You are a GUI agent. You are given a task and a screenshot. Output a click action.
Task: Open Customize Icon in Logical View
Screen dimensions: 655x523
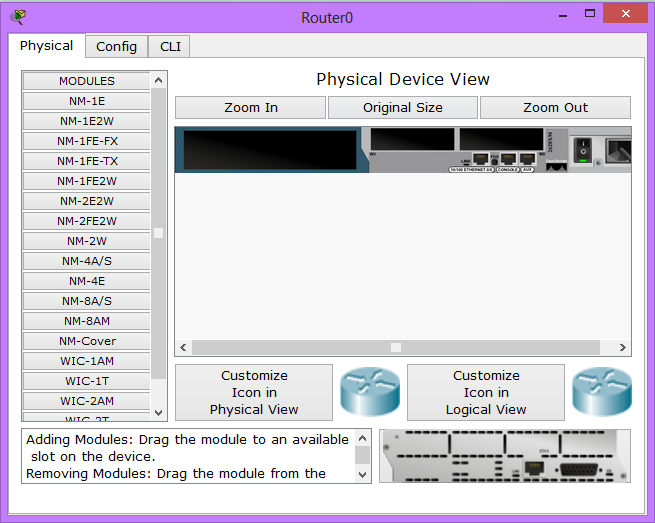[486, 392]
